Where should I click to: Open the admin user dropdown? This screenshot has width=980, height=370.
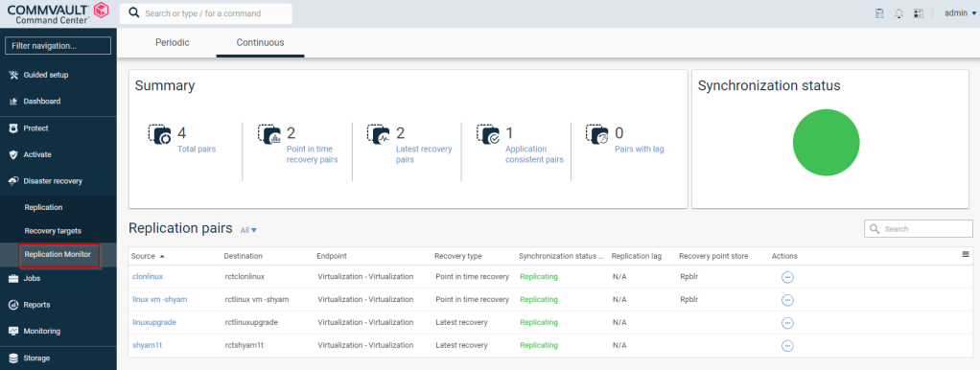pyautogui.click(x=960, y=13)
